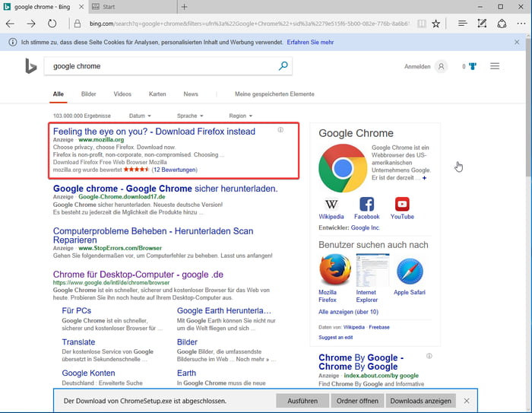Open the 12 Bewertungen link
The width and height of the screenshot is (532, 413).
point(174,170)
